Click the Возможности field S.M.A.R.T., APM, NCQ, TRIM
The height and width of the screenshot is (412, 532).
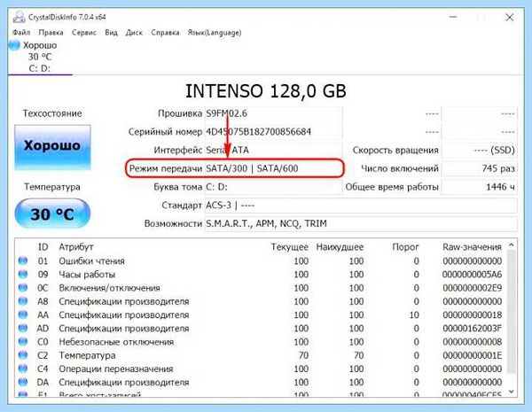tap(361, 224)
